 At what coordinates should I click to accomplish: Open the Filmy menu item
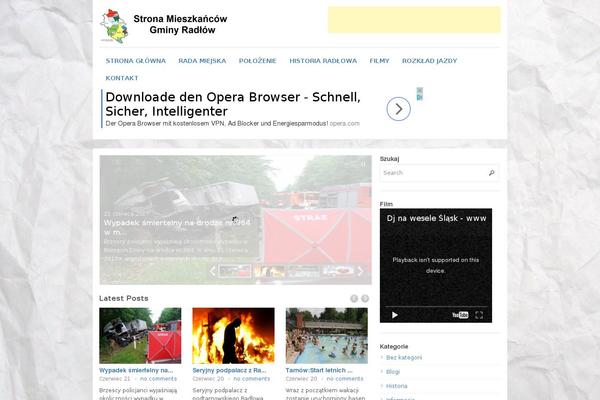point(379,61)
